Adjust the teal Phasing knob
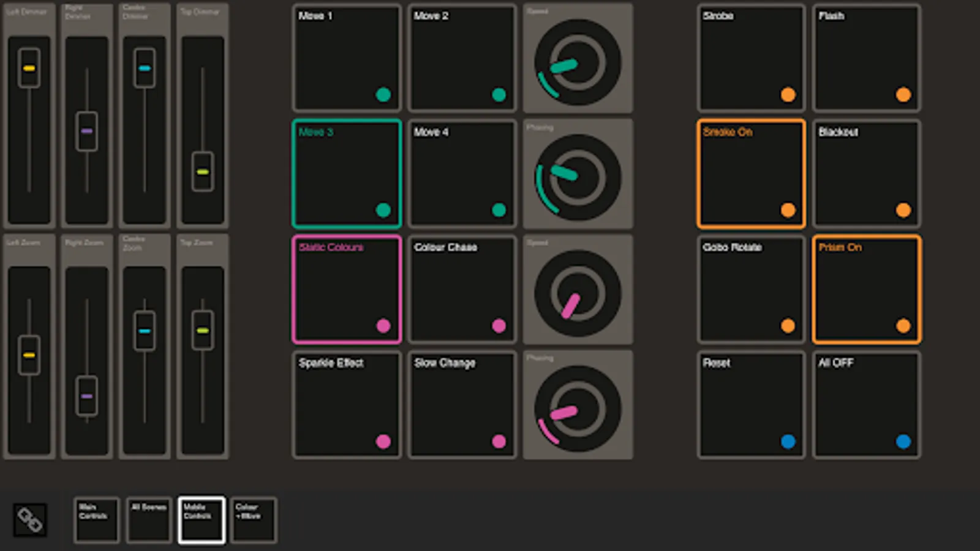This screenshot has height=551, width=980. point(576,173)
